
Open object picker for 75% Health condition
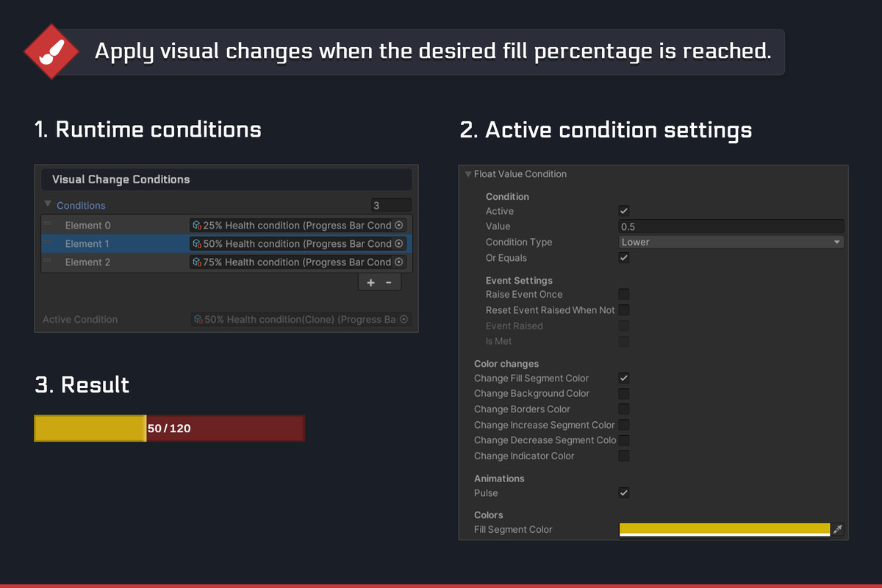point(399,262)
